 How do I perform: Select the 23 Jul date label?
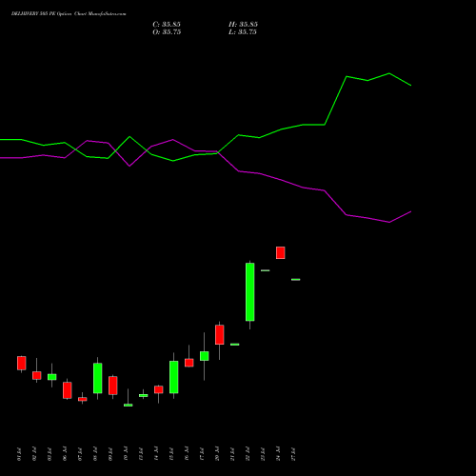coord(263,454)
